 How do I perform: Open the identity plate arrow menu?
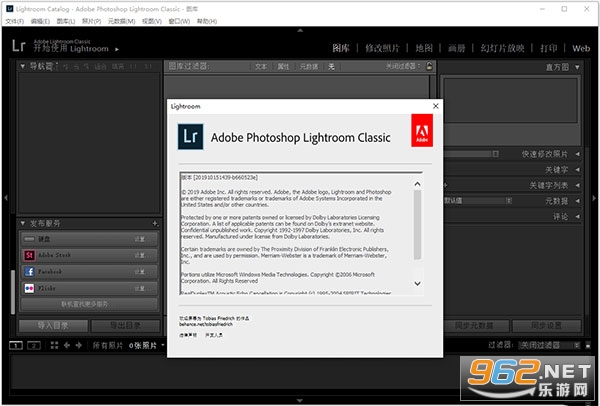(x=117, y=49)
